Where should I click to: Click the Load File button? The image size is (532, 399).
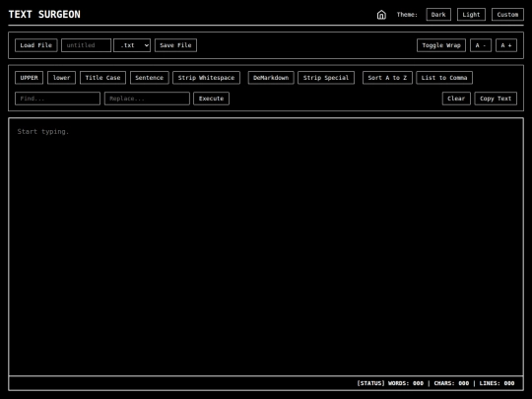36,45
